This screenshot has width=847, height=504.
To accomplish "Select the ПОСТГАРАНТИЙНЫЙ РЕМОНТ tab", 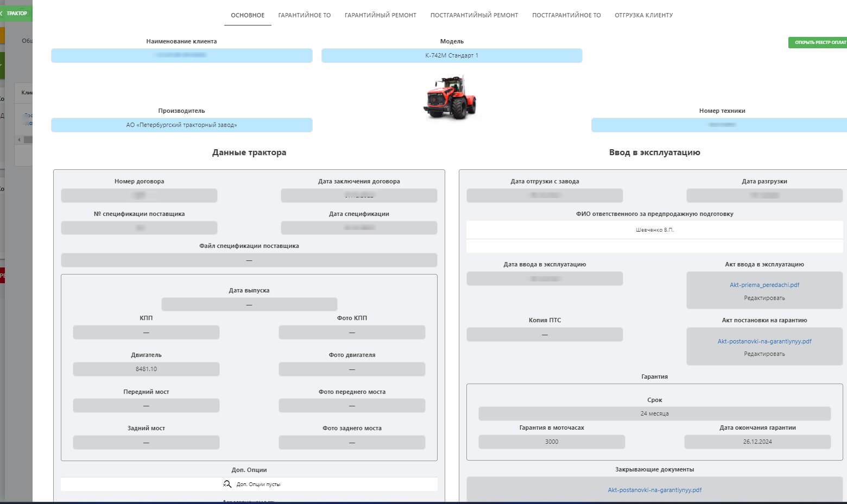I will [x=474, y=15].
